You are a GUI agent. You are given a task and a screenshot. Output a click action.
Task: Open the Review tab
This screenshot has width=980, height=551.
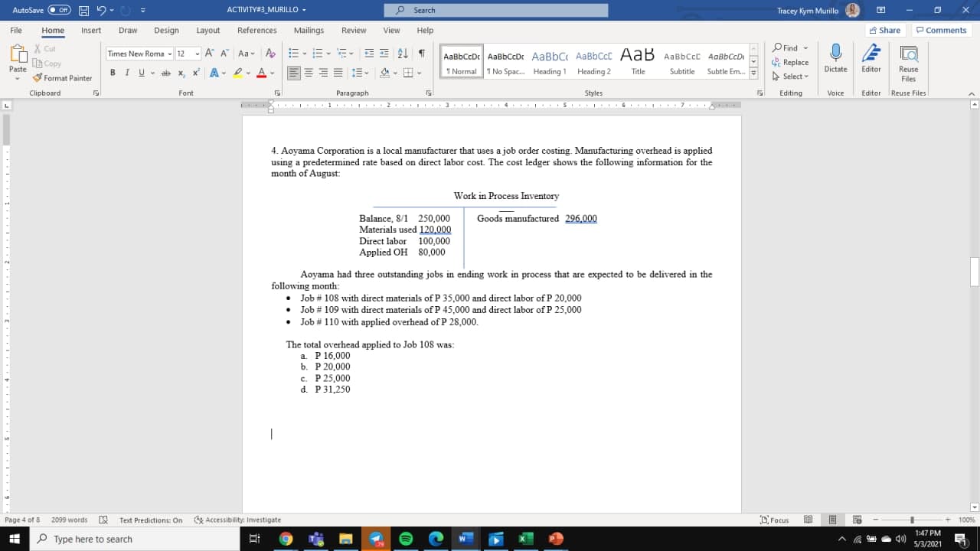[354, 31]
